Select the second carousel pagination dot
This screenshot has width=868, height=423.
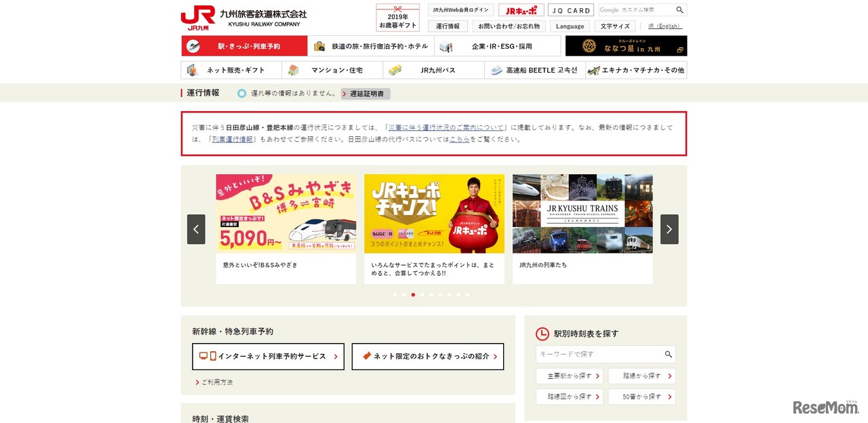[x=404, y=295]
